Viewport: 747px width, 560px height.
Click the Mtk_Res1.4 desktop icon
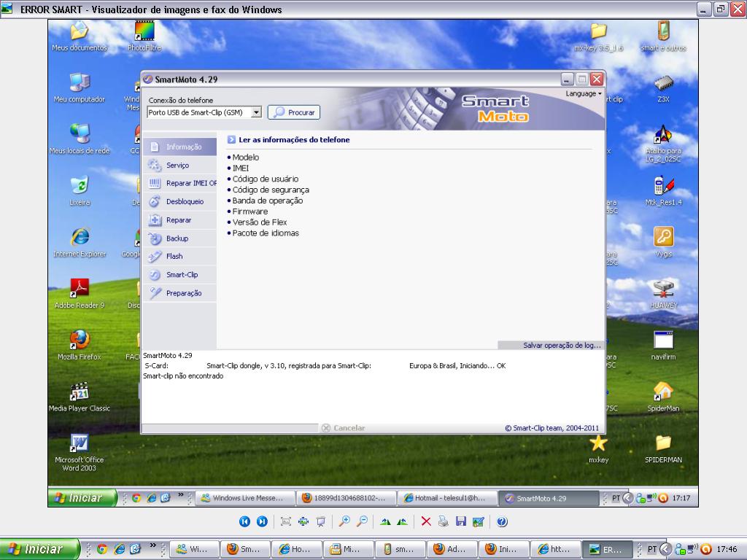tap(663, 191)
